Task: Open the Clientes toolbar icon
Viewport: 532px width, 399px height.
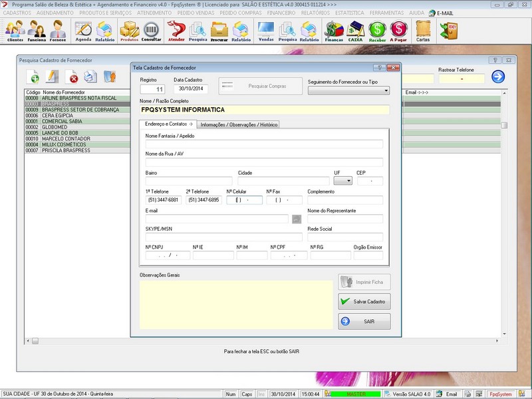Action: pos(15,31)
